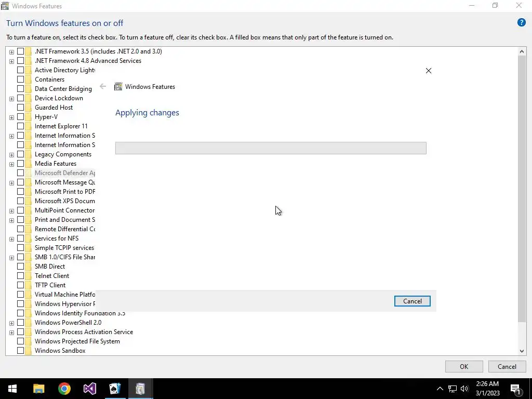Image resolution: width=532 pixels, height=399 pixels.
Task: Click the back arrow in Applying changes dialog
Action: [x=103, y=87]
